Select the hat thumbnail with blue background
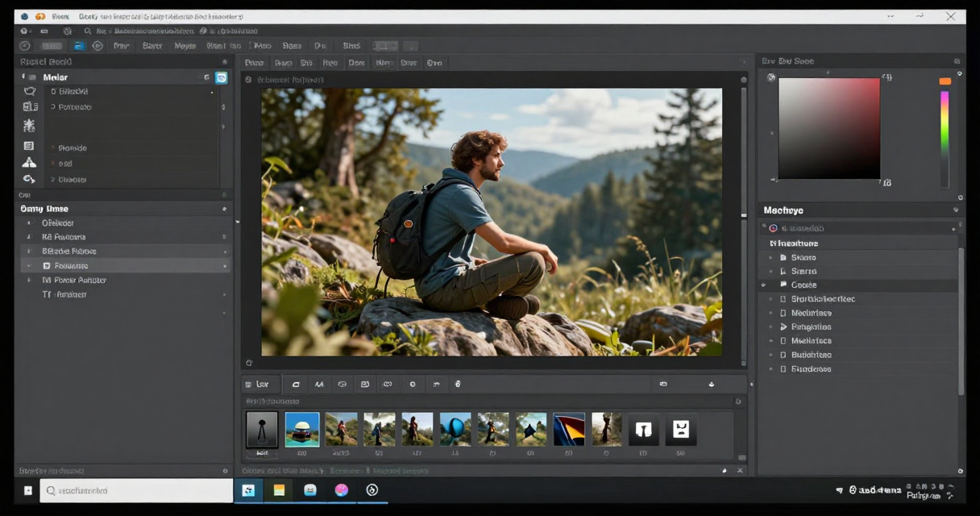 tap(302, 430)
